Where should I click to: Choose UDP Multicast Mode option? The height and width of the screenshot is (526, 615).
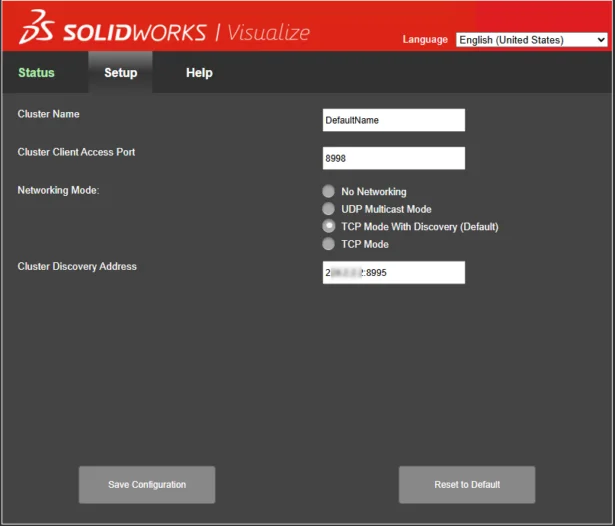328,209
